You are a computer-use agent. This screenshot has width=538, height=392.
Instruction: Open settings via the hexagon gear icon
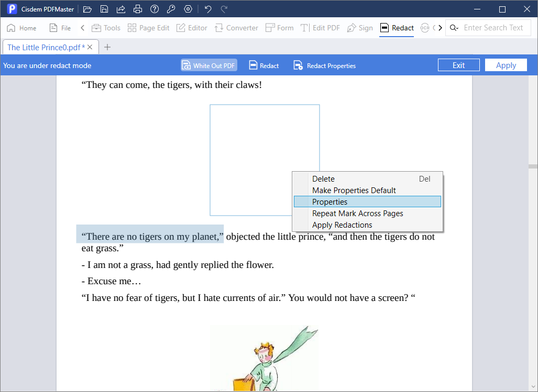coord(188,9)
